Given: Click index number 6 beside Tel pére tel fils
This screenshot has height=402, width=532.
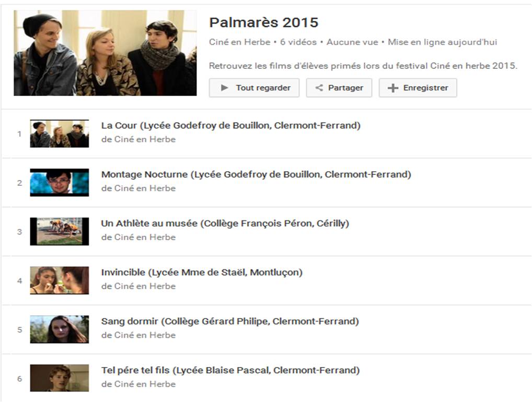Looking at the screenshot, I should click(20, 379).
